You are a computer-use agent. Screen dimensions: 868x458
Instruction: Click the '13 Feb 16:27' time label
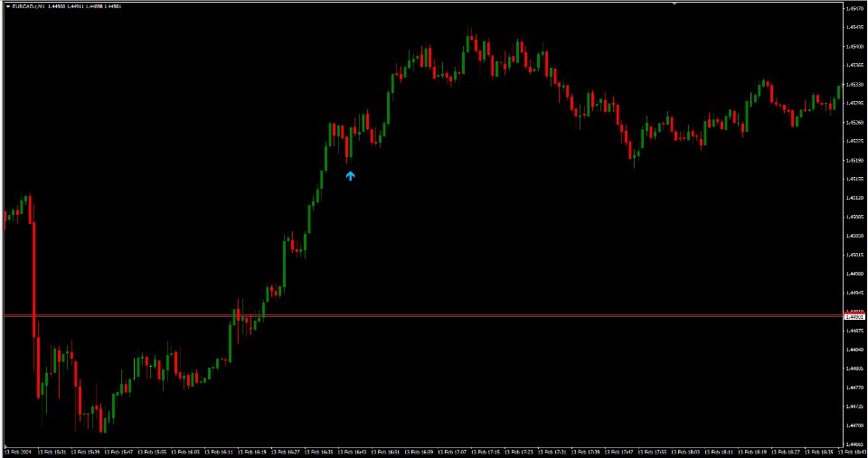tap(286, 452)
